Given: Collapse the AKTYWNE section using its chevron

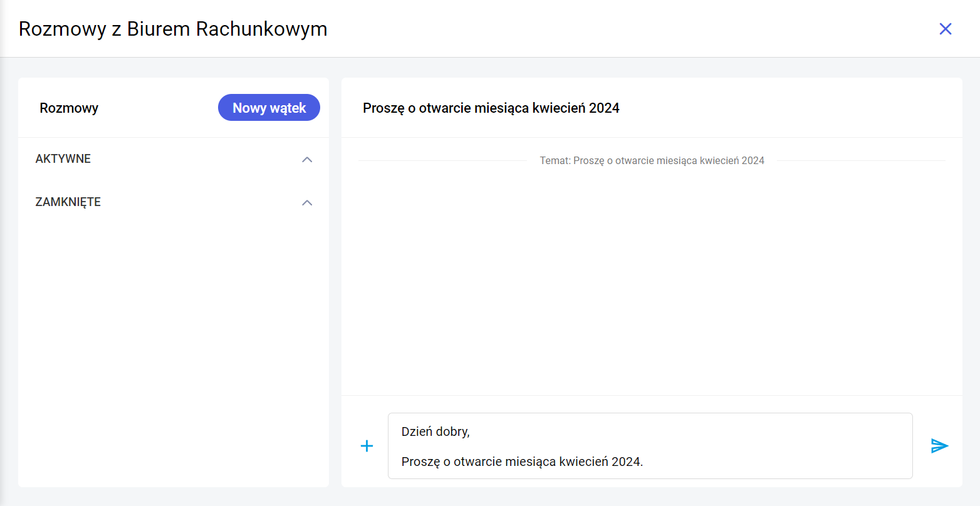Looking at the screenshot, I should point(307,160).
